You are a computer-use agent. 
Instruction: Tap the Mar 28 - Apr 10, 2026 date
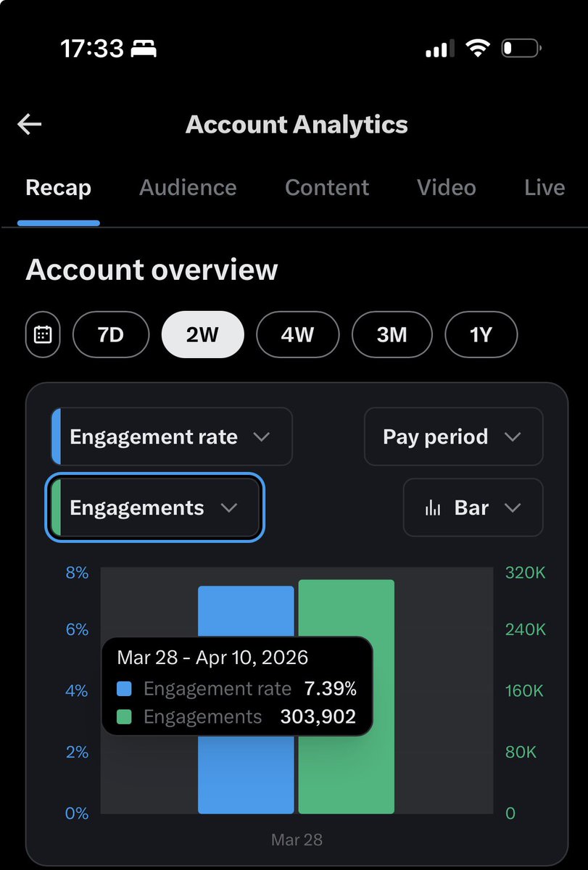click(212, 658)
